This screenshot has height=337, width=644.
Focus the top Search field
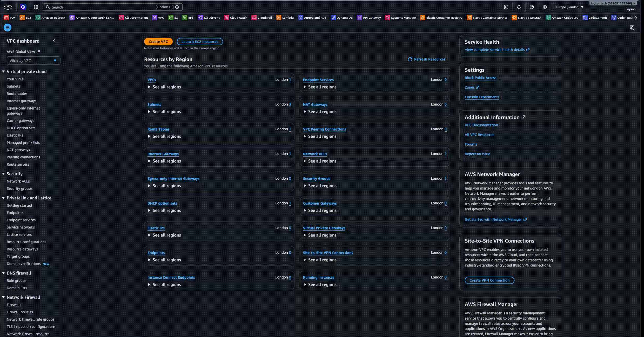point(113,7)
